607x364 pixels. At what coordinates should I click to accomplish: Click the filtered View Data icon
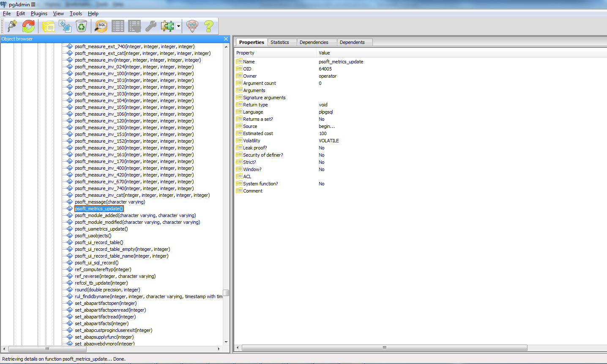coord(134,26)
